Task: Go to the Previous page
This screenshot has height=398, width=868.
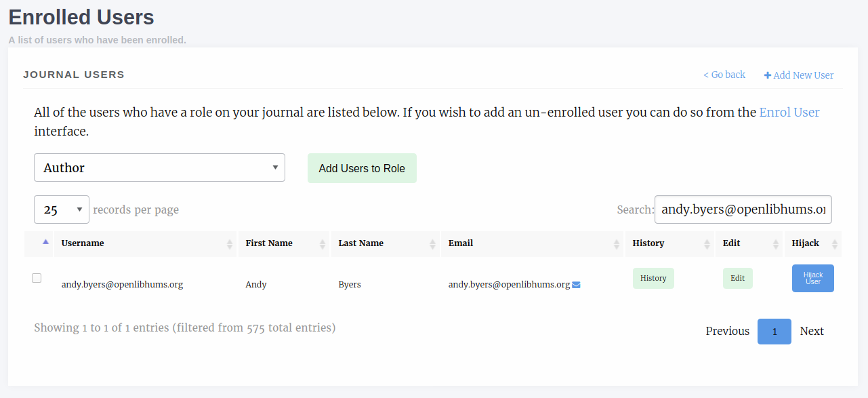Action: [728, 331]
